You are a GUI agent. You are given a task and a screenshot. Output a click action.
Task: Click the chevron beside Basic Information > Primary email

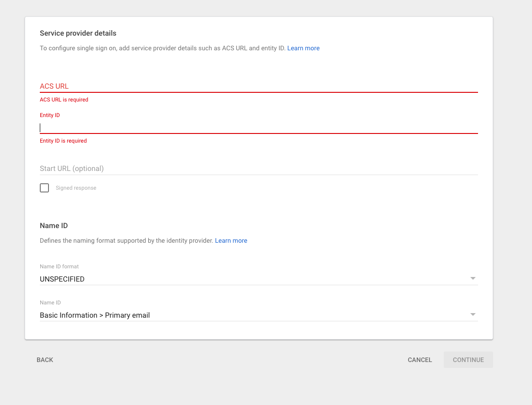[473, 314]
